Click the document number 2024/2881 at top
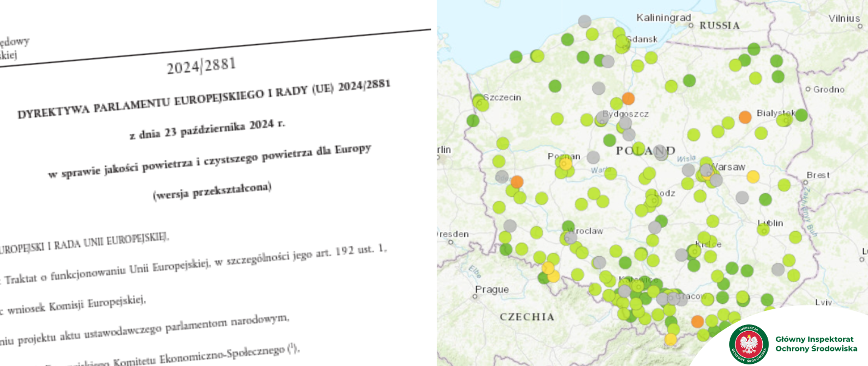 pyautogui.click(x=201, y=66)
